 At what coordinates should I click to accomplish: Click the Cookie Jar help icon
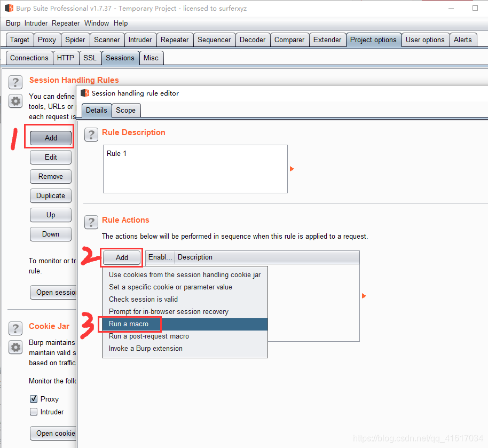tap(15, 328)
